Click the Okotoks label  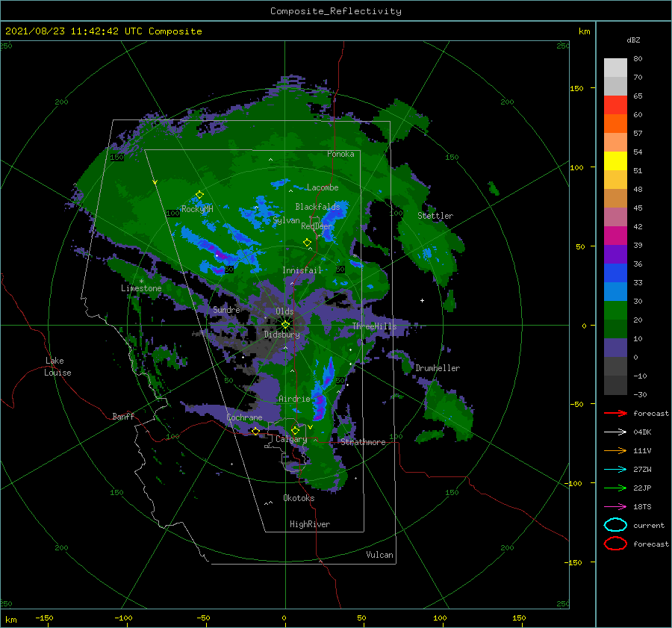click(x=299, y=498)
